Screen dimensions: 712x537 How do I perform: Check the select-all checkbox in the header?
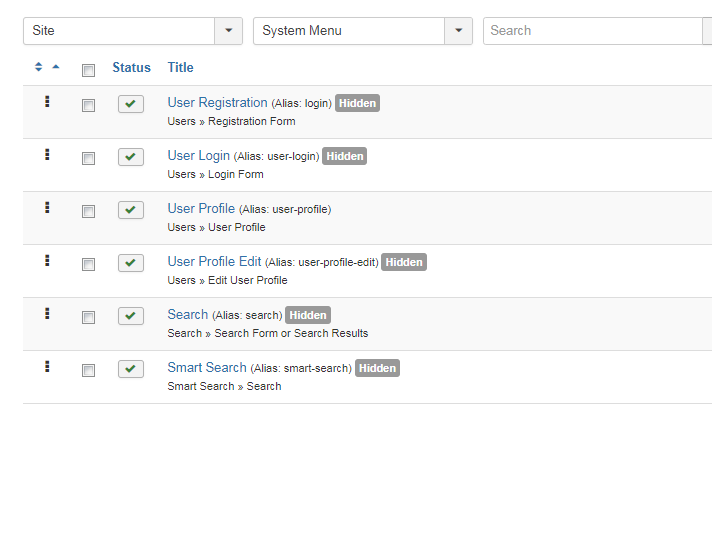click(88, 70)
